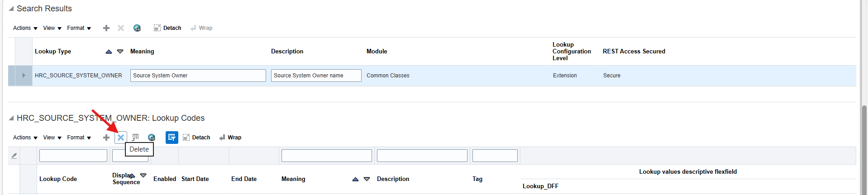
Task: Expand the HRC_SOURCE_SYSTEM_OWNER row details
Action: 24,76
